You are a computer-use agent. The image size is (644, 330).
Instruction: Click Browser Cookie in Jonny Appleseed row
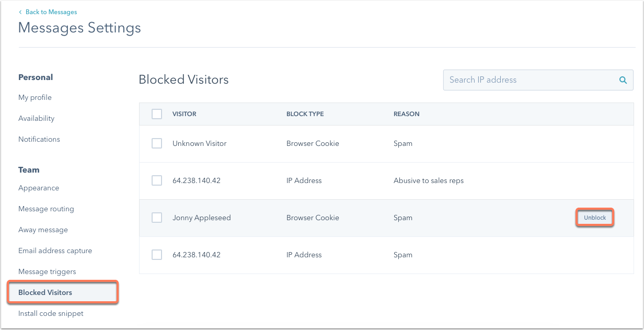pos(313,218)
